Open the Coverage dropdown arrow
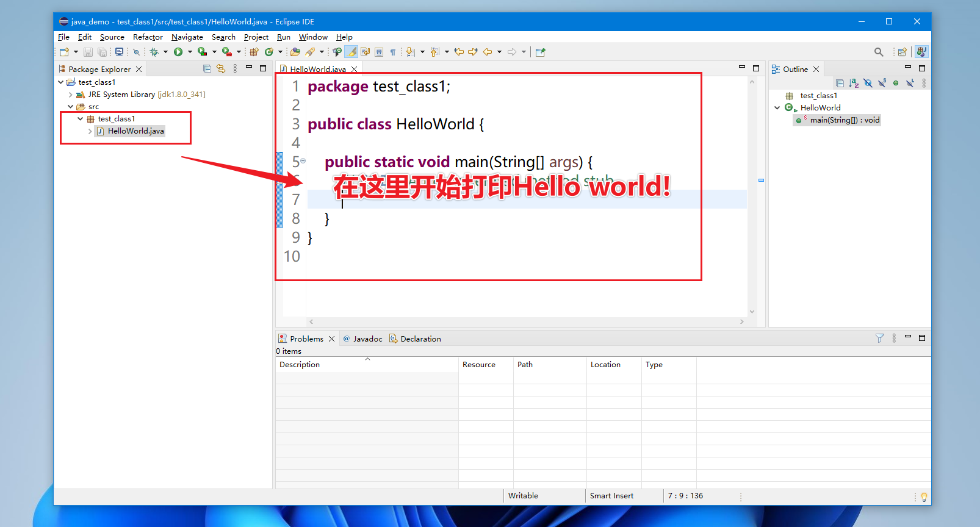Screen dimensions: 980x527 (x=214, y=52)
